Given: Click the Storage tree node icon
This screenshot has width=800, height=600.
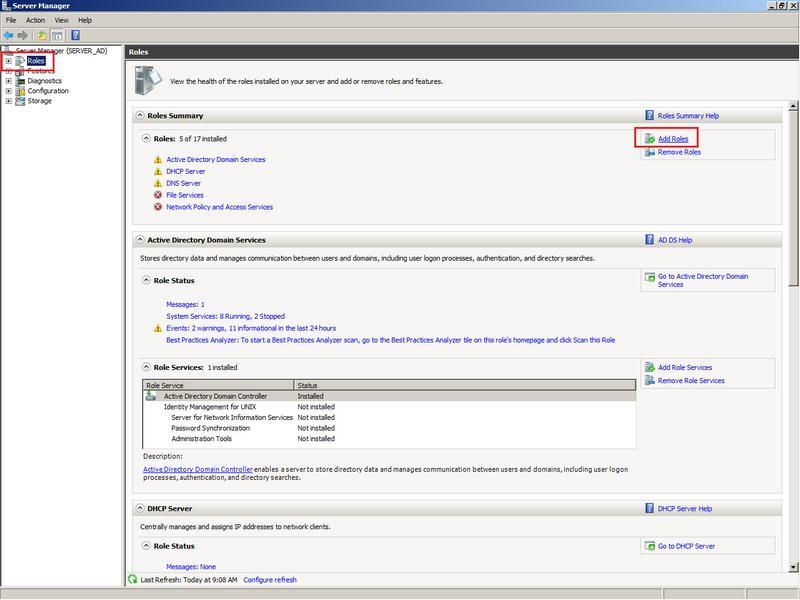Looking at the screenshot, I should pos(20,101).
